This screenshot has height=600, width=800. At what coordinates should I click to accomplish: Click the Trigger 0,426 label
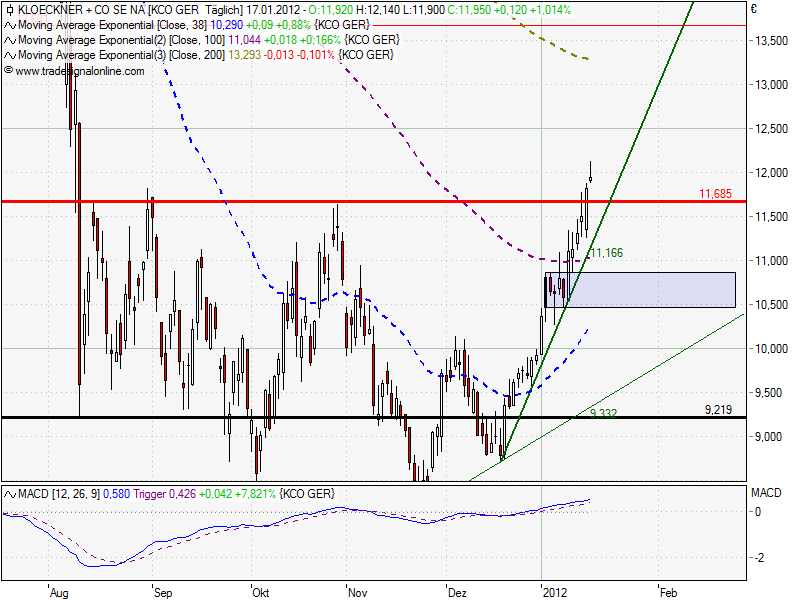(x=164, y=494)
